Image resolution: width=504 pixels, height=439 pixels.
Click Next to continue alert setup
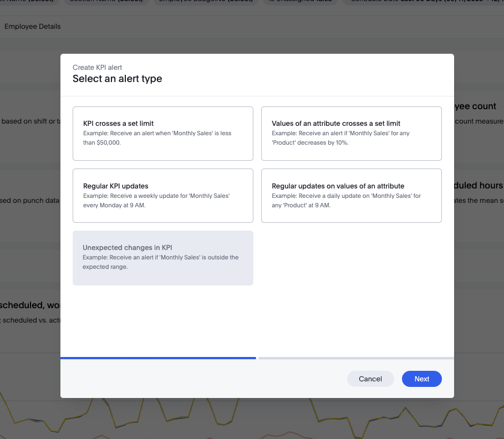tap(421, 379)
